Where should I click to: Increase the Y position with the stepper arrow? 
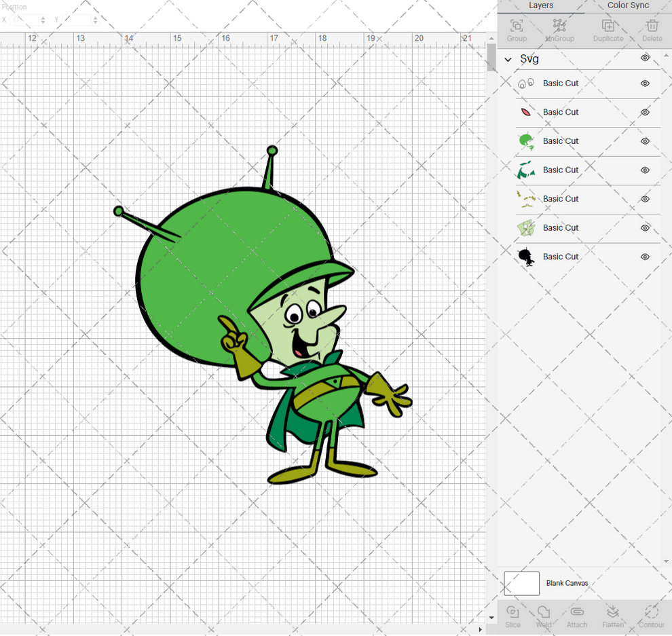click(95, 17)
